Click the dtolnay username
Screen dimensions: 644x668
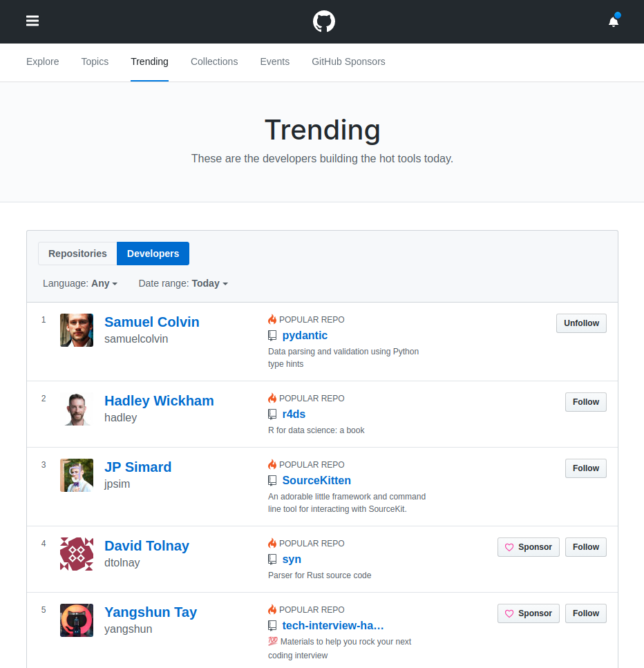pos(122,563)
